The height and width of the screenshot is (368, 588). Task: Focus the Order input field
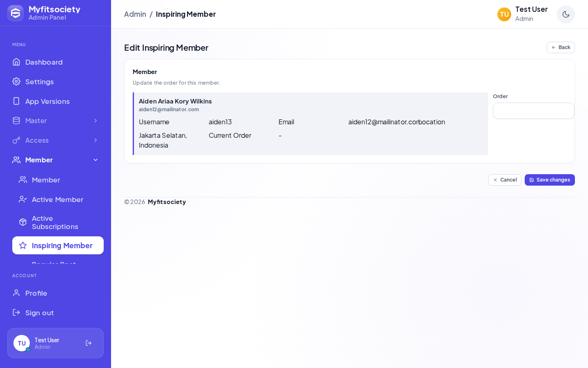533,111
